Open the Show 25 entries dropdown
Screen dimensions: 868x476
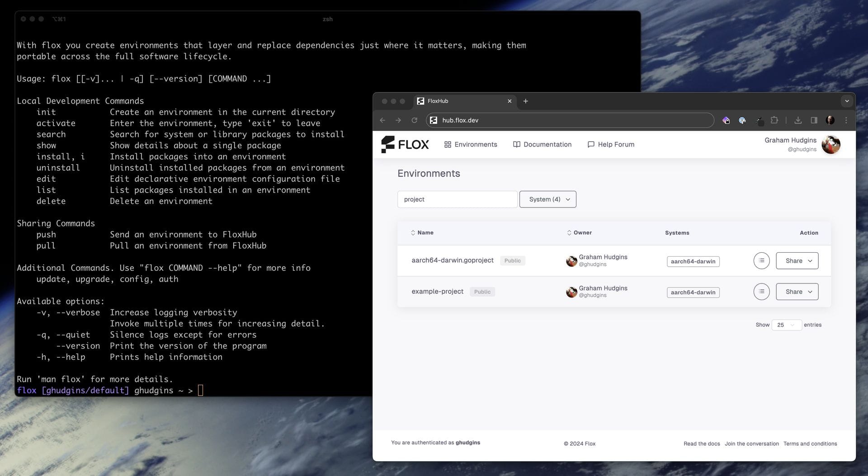coord(787,325)
